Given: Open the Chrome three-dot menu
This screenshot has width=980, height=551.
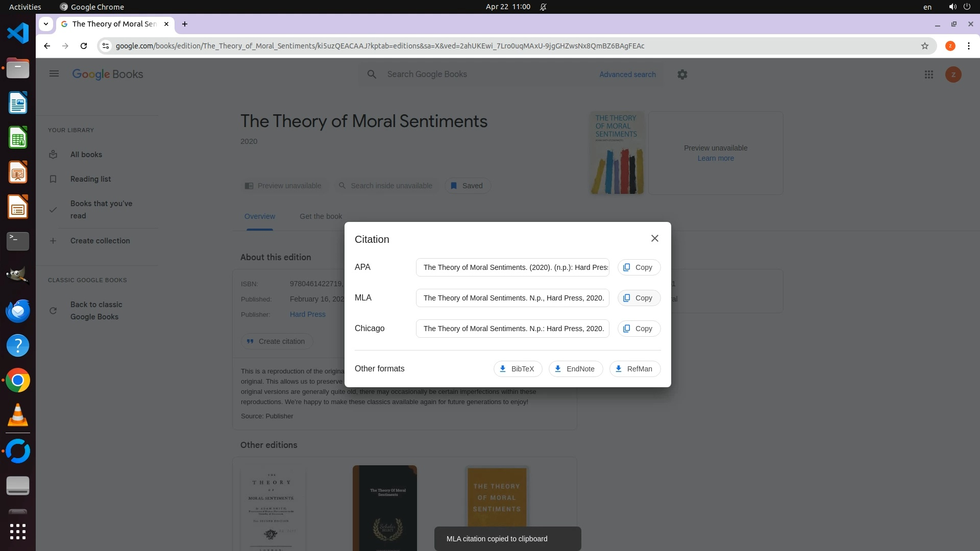Looking at the screenshot, I should click(x=968, y=46).
